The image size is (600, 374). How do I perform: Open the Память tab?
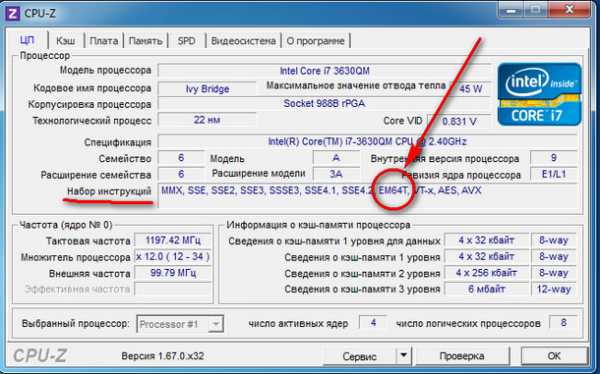(x=145, y=41)
